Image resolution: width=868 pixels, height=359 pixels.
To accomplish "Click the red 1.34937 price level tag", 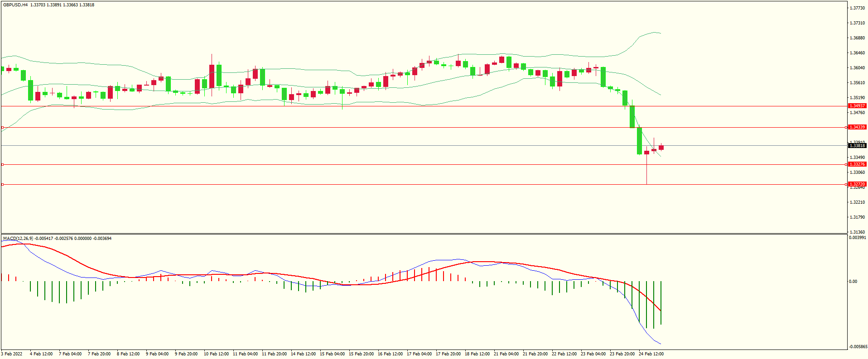I will pyautogui.click(x=857, y=106).
